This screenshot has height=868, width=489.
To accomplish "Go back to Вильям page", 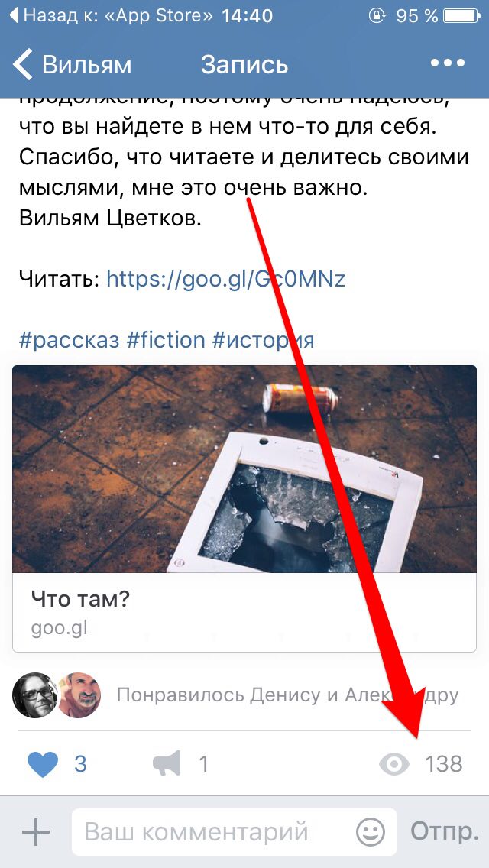I will (72, 64).
